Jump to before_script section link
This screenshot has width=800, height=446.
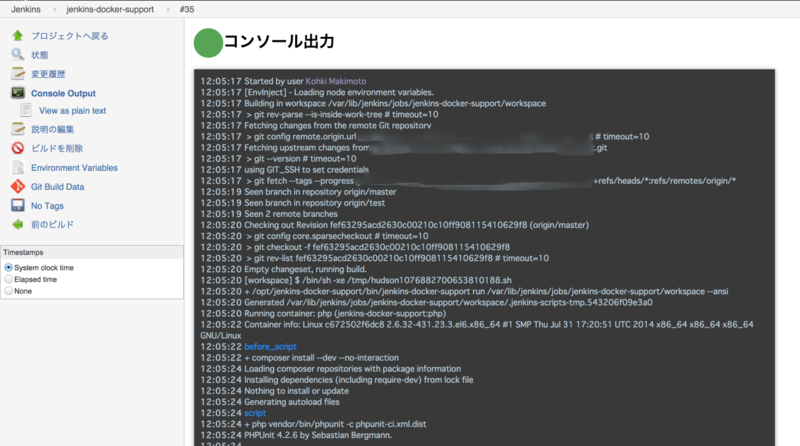[270, 346]
